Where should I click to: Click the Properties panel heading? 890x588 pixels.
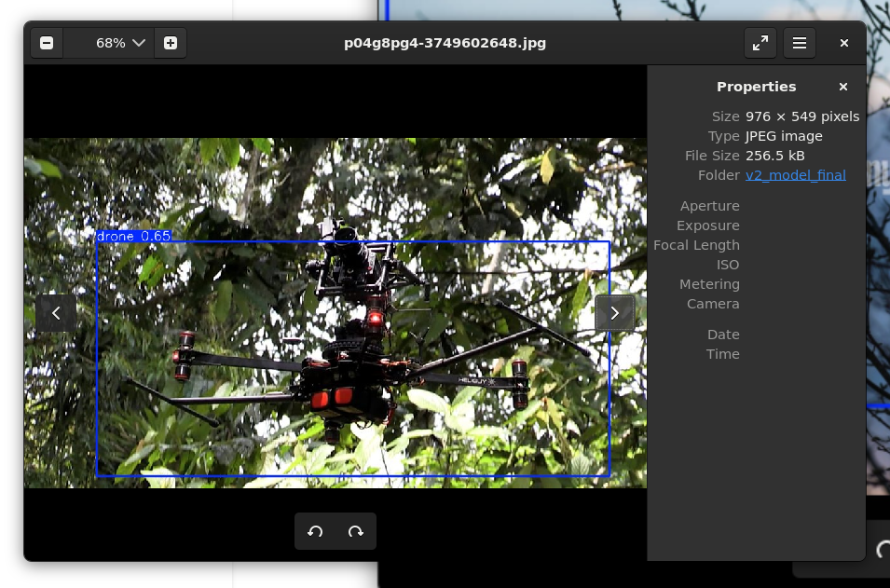(x=756, y=87)
